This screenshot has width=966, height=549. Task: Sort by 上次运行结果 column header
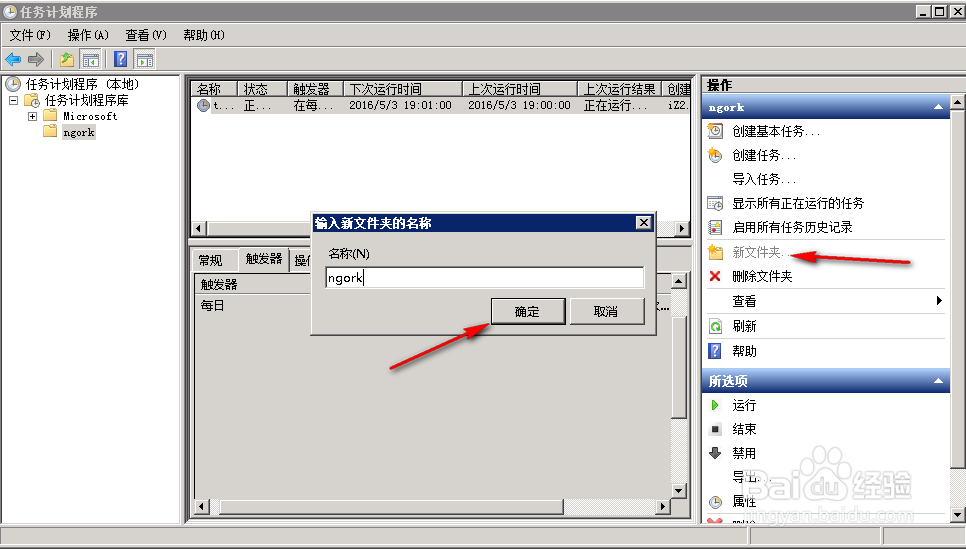point(620,89)
